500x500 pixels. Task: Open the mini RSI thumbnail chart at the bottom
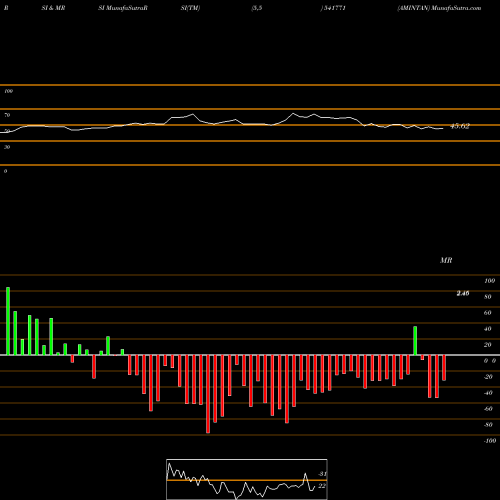point(247,479)
